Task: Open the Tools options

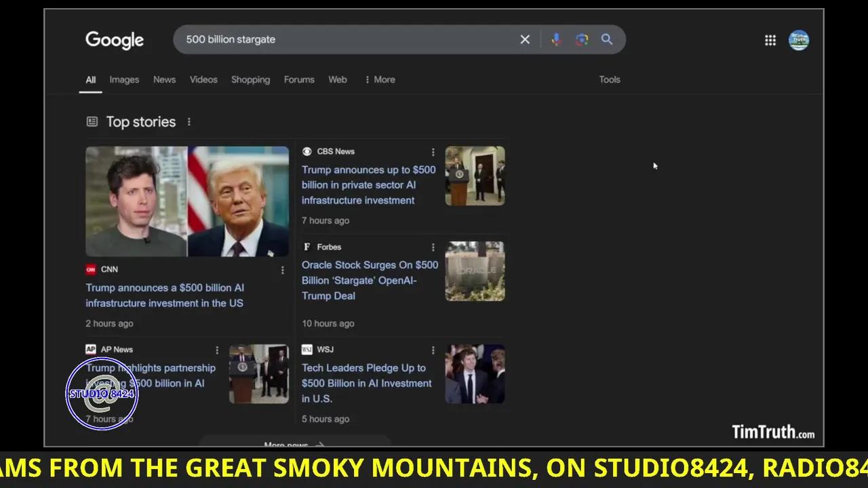Action: [x=610, y=79]
